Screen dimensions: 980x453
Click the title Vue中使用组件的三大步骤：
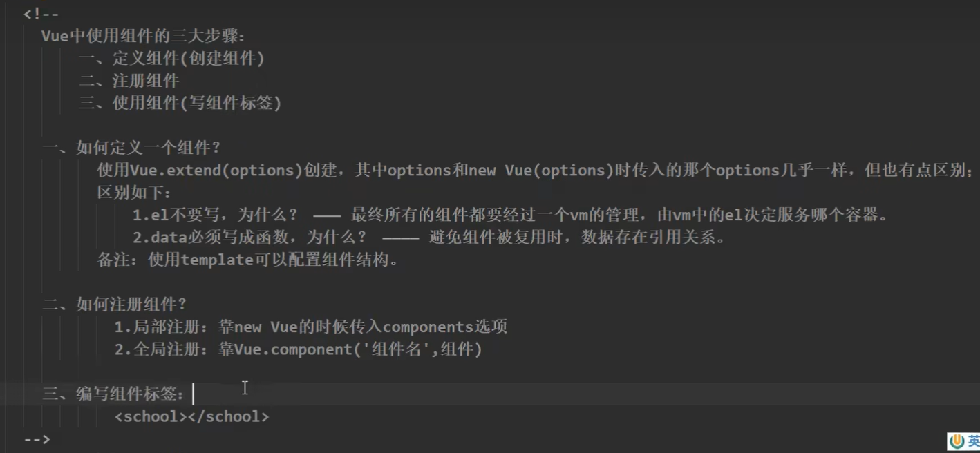[144, 36]
